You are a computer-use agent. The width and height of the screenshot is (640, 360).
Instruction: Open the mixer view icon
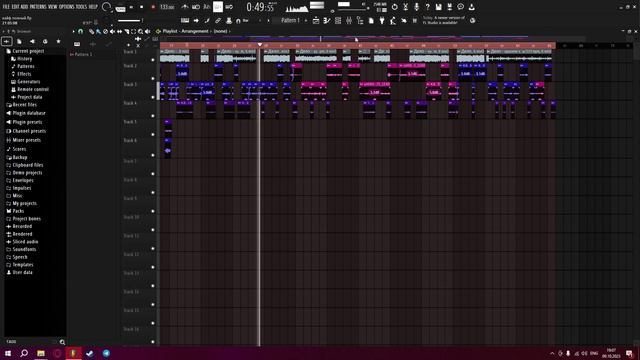point(349,20)
